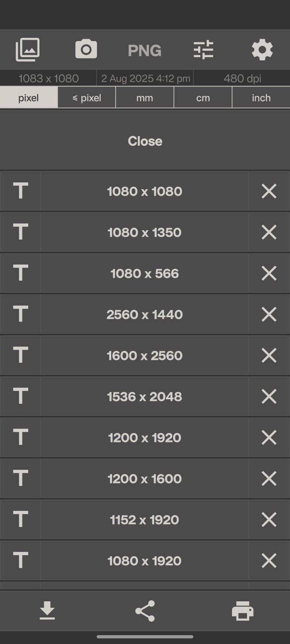This screenshot has height=644, width=290.
Task: Change output format via PNG label
Action: point(145,50)
